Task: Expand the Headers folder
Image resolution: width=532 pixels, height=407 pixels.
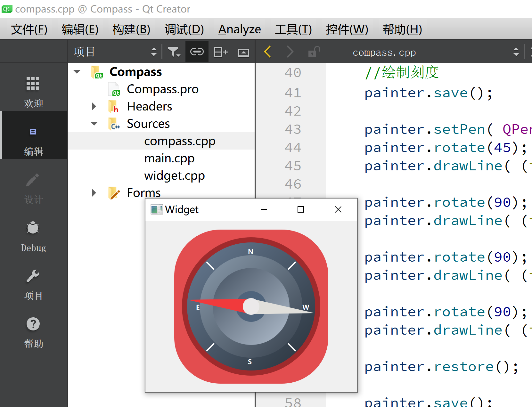Action: pyautogui.click(x=94, y=106)
